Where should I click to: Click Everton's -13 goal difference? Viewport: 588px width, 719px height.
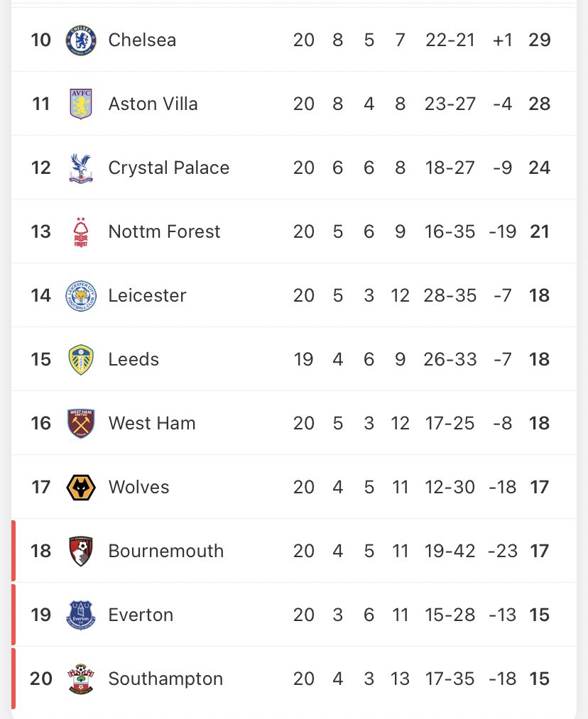click(502, 615)
